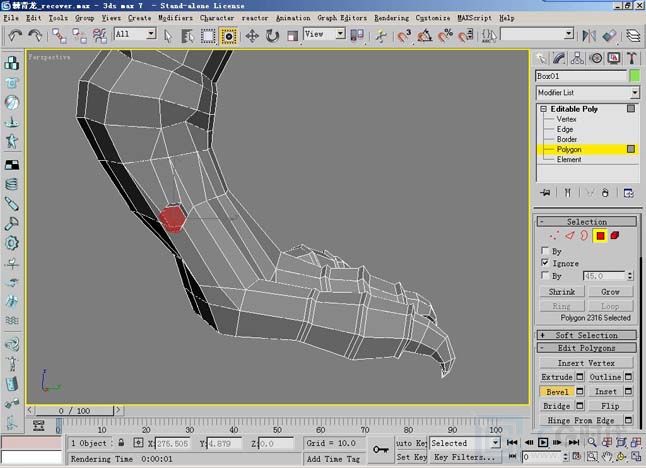
Task: Select the Vertex sub-object selection icon
Action: point(555,236)
